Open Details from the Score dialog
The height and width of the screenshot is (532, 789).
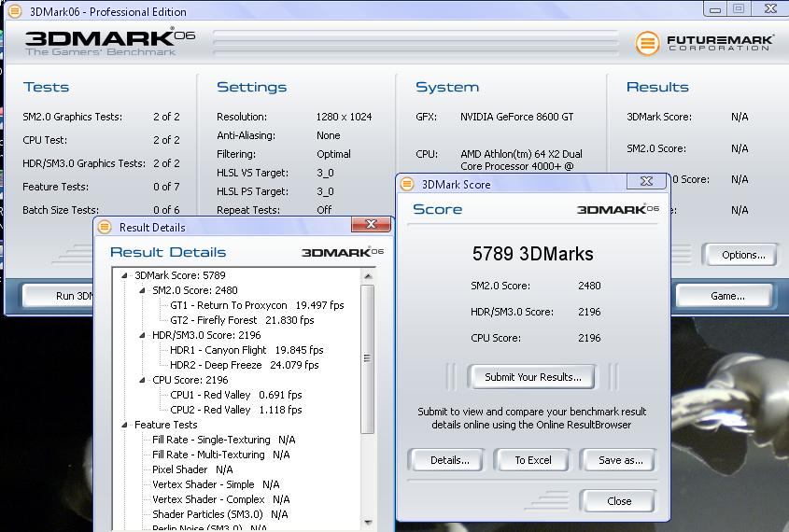pyautogui.click(x=449, y=460)
